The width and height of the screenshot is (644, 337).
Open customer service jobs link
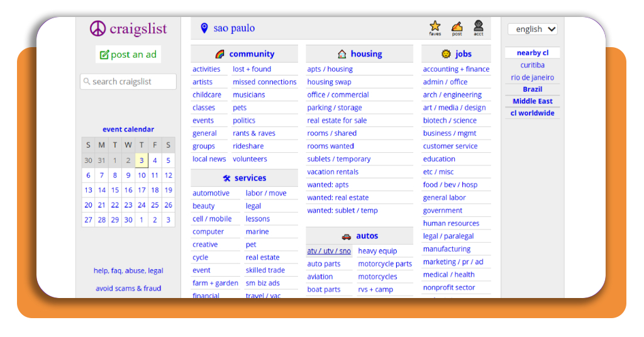pyautogui.click(x=450, y=146)
